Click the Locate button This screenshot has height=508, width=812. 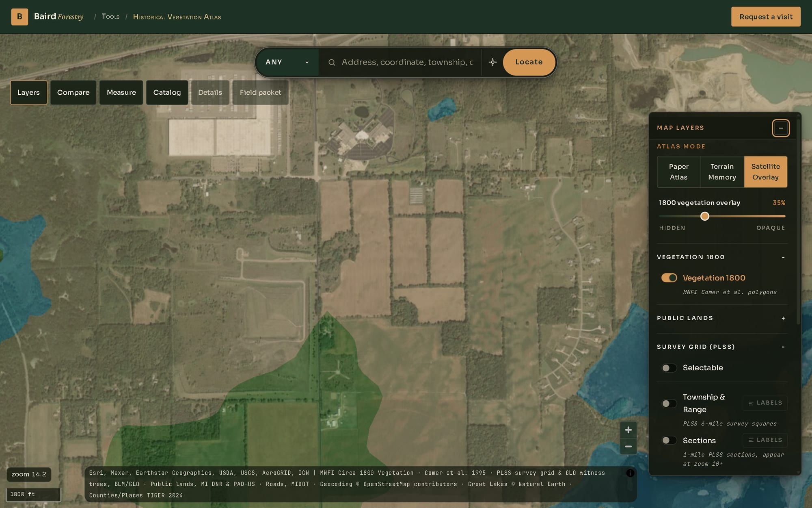pyautogui.click(x=529, y=62)
